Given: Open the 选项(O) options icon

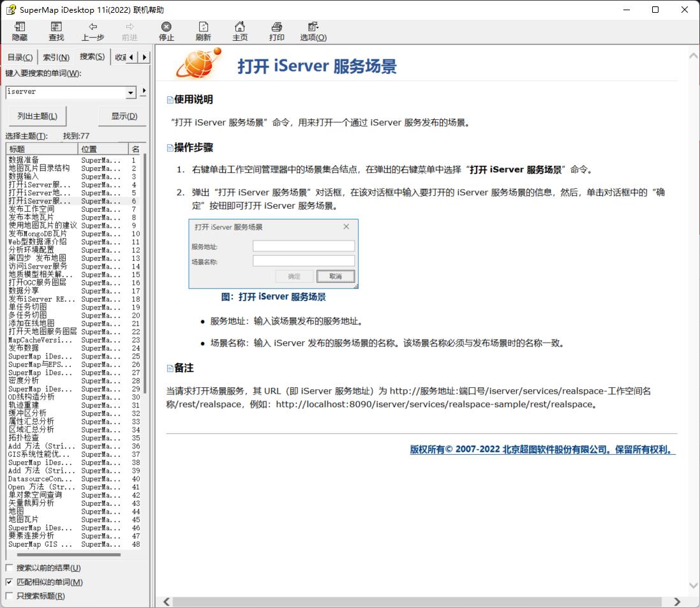Looking at the screenshot, I should click(313, 31).
